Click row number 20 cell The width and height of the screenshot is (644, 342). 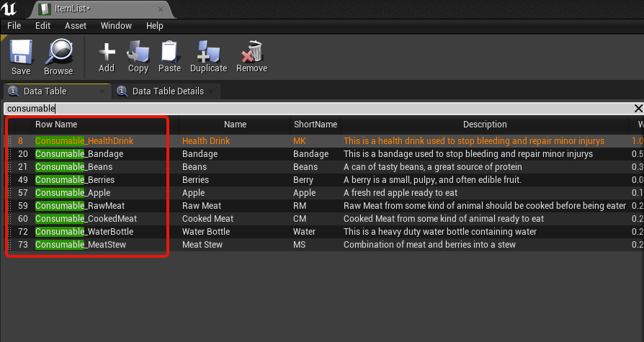(x=23, y=154)
